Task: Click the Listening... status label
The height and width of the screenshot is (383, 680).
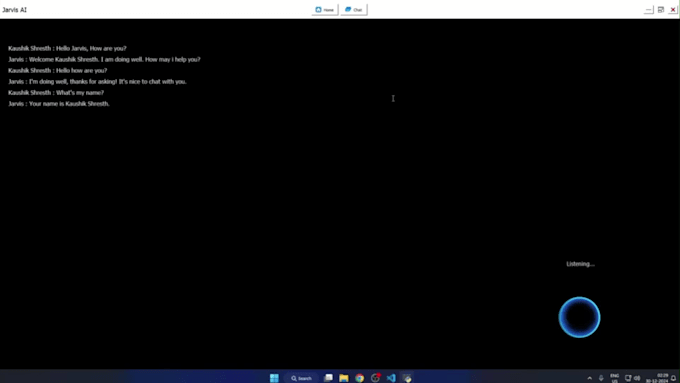Action: (580, 264)
